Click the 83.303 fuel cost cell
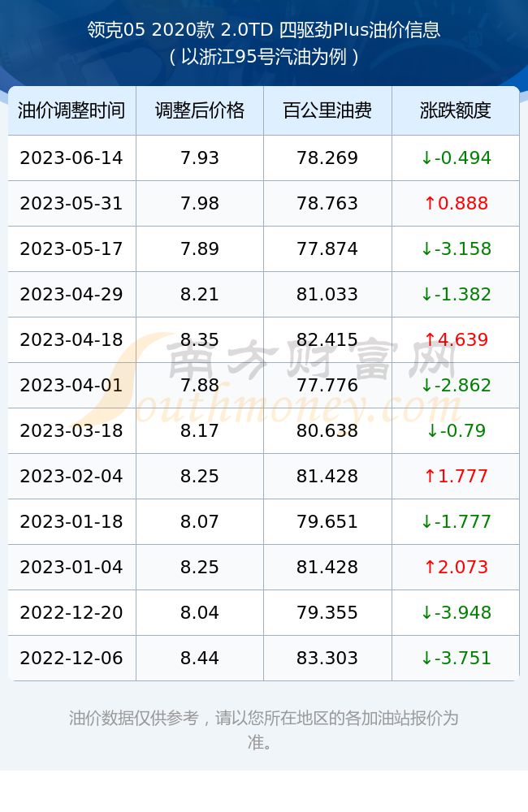Viewport: 528px width, 812px height. [x=327, y=659]
